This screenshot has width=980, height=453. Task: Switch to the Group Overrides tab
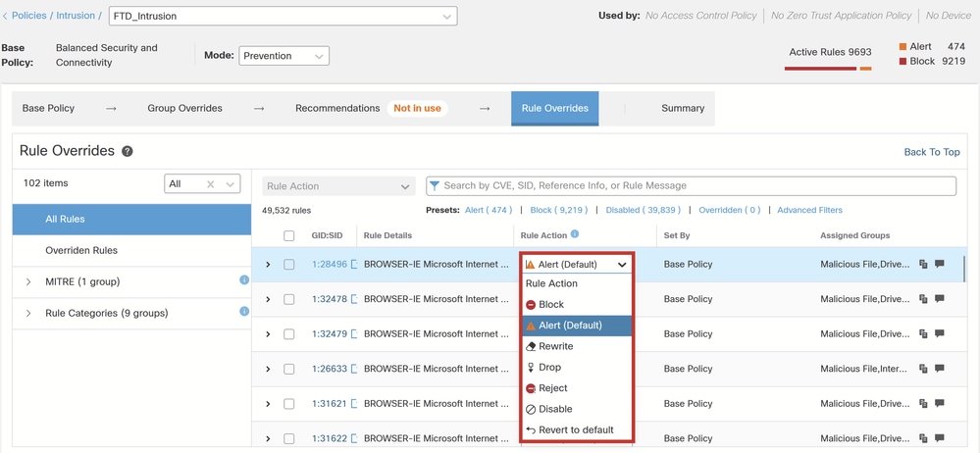(185, 108)
